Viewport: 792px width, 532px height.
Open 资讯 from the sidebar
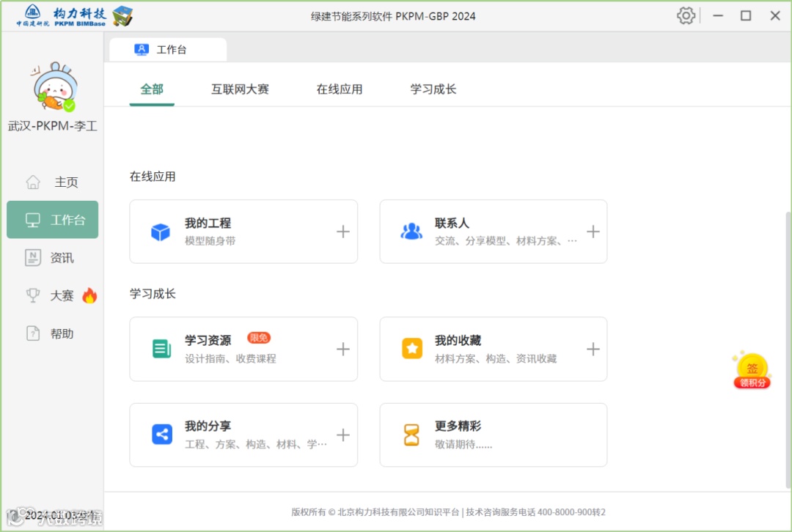51,258
